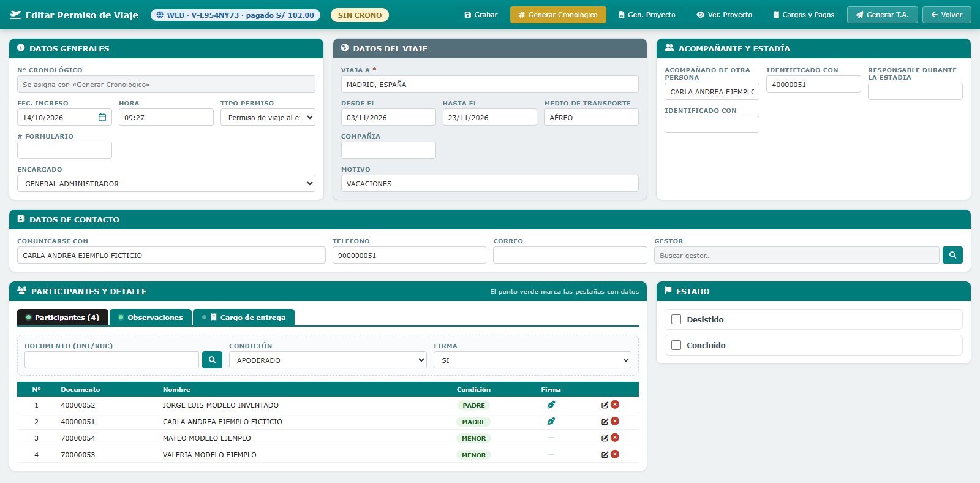Edit VALERIA MODELO EJEMPLO participant entry

[x=605, y=455]
